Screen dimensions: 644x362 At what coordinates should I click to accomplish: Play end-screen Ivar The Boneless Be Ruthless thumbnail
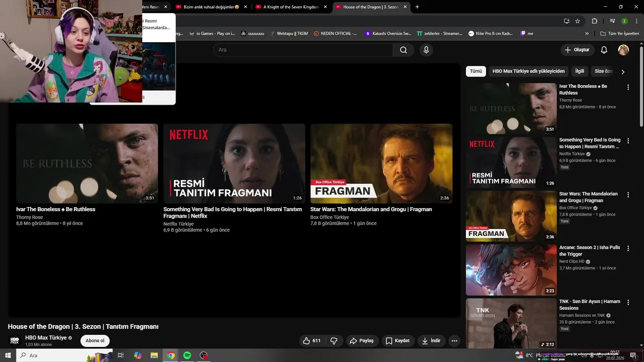pyautogui.click(x=87, y=163)
